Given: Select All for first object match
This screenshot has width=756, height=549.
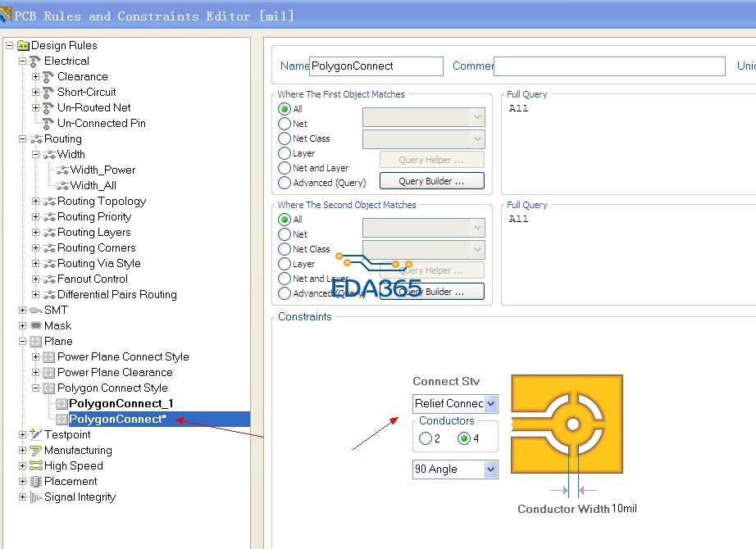Looking at the screenshot, I should (285, 109).
